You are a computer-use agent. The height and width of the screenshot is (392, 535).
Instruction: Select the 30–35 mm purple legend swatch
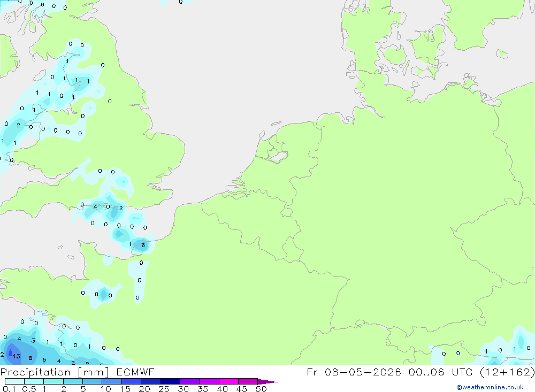tap(190, 381)
